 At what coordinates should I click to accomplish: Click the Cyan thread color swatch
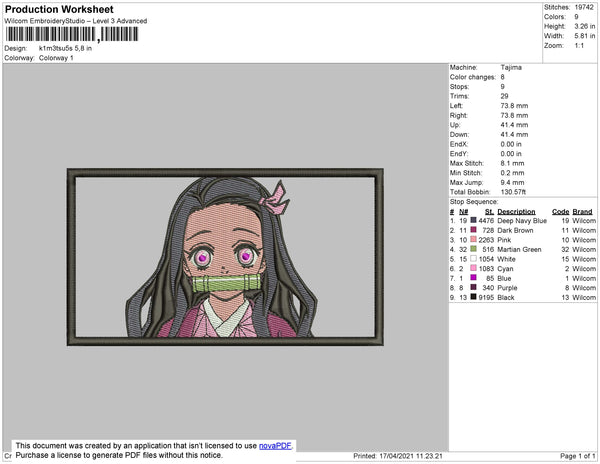(473, 268)
